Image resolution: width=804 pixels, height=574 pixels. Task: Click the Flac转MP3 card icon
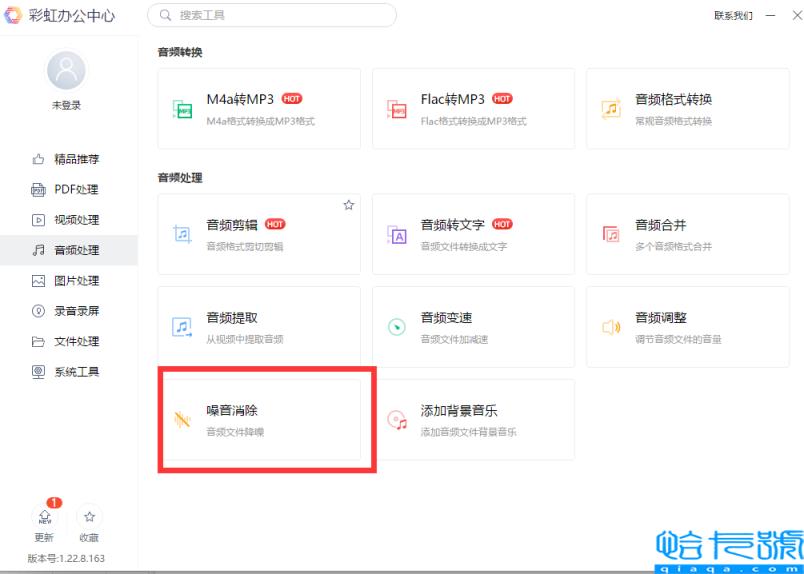[396, 109]
